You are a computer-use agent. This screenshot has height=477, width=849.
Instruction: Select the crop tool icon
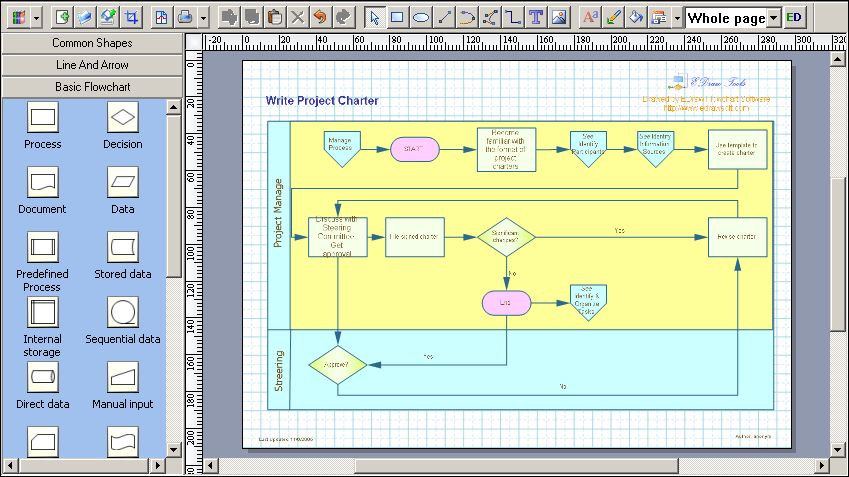coord(133,17)
